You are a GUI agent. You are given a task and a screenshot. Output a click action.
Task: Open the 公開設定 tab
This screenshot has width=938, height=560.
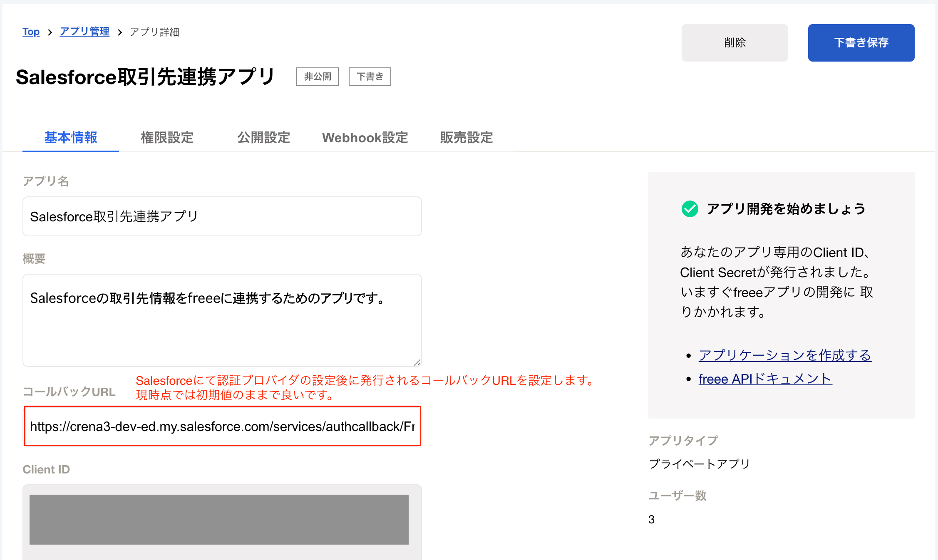pos(264,137)
